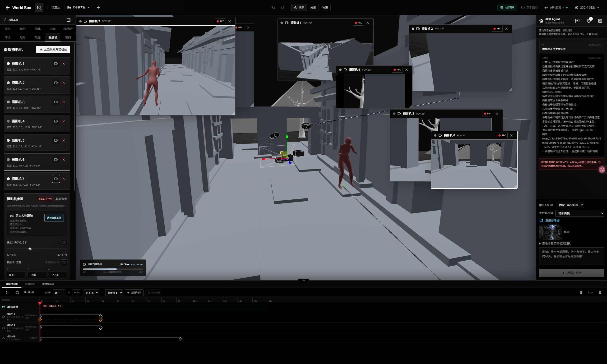The image size is (607, 364).
Task: Toggle 物理 physics mode
Action: (325, 8)
